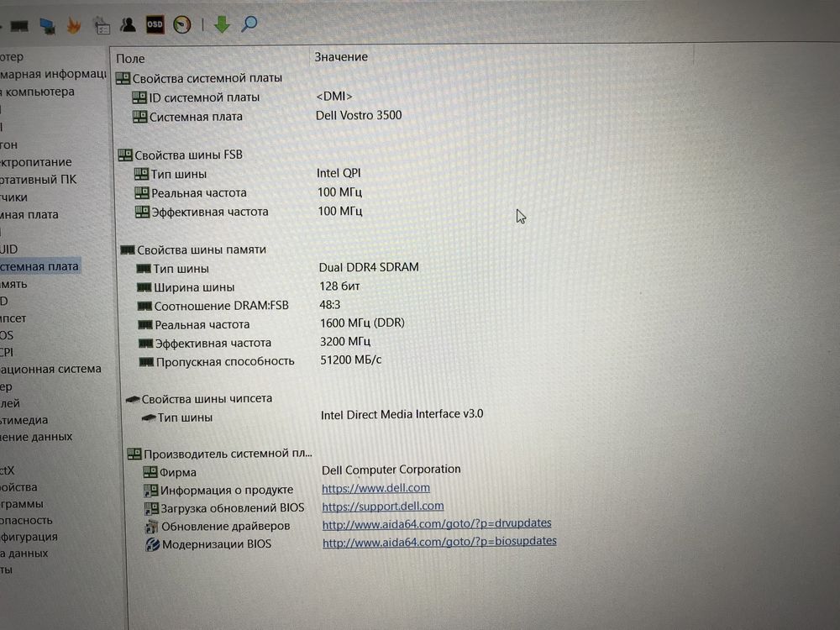Click the '<DMI>' value
The width and height of the screenshot is (840, 630).
(334, 97)
